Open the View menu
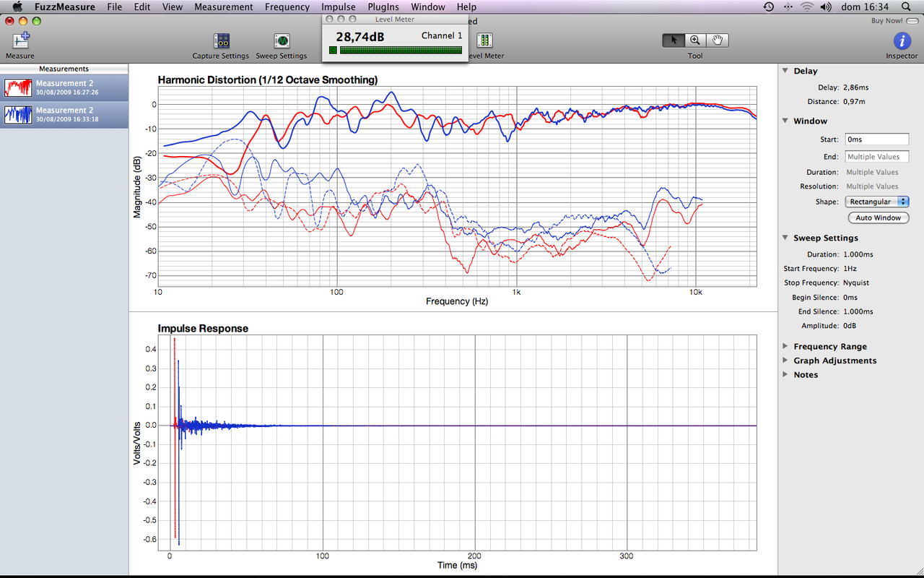The height and width of the screenshot is (578, 924). (173, 7)
